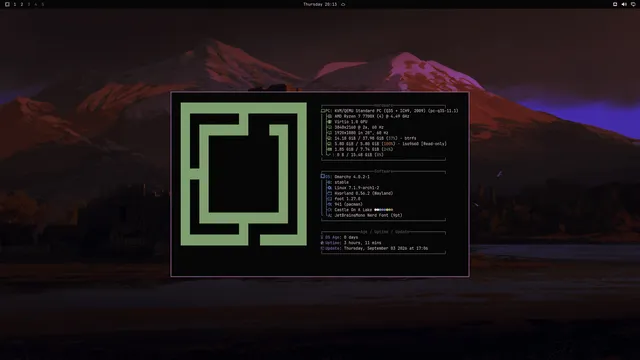640x360 pixels.
Task: Click the Software section header
Action: (x=383, y=171)
